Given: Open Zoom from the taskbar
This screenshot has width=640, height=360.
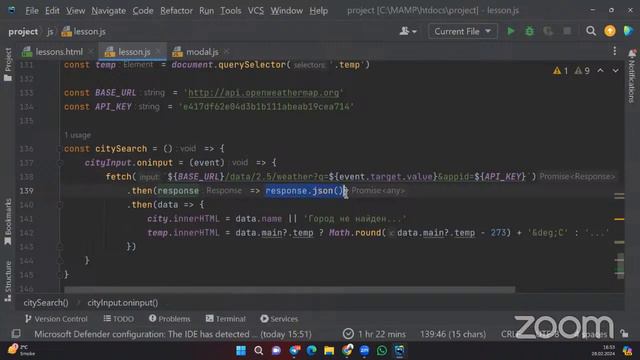Looking at the screenshot, I should coord(364,351).
